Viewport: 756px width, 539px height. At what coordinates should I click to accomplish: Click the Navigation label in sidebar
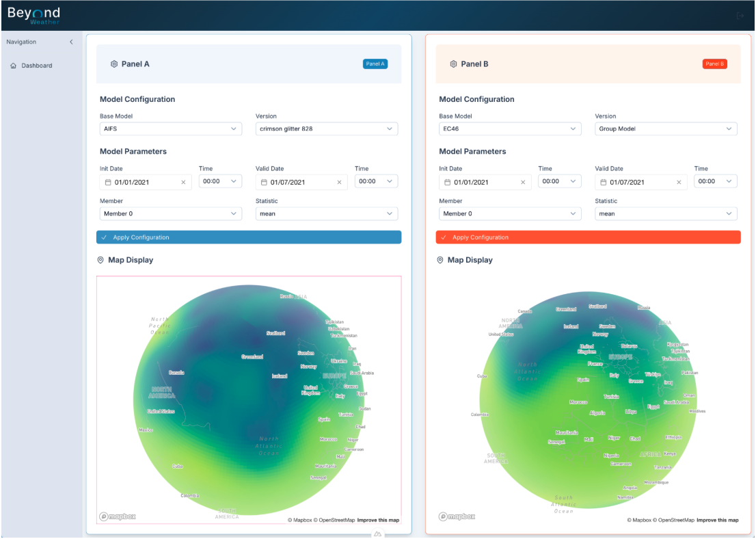(21, 42)
